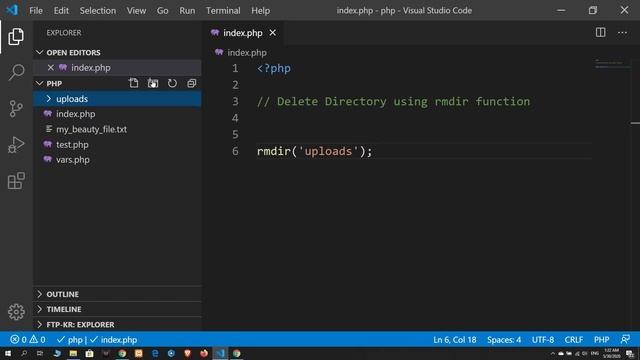Click the VS Code logo in title bar
The image size is (640, 360).
pyautogui.click(x=12, y=10)
